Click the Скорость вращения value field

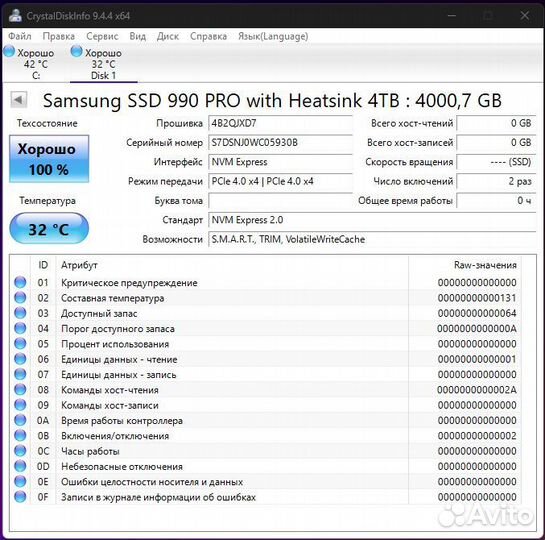tap(496, 162)
